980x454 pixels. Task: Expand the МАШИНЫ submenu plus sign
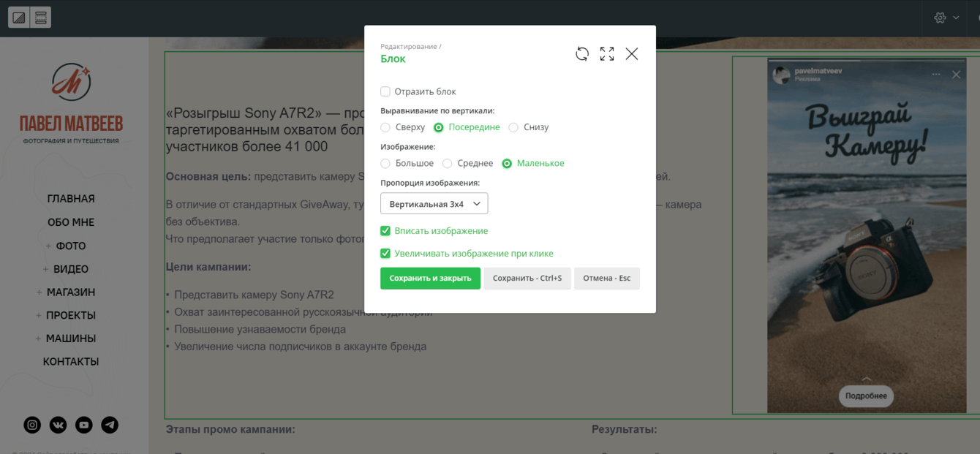38,338
